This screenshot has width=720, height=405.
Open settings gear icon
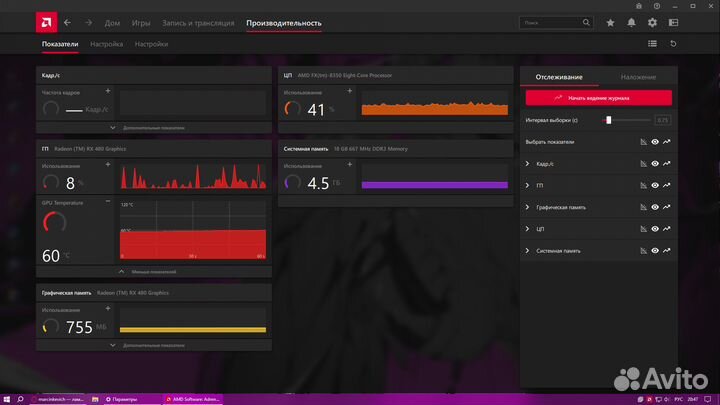pyautogui.click(x=652, y=22)
